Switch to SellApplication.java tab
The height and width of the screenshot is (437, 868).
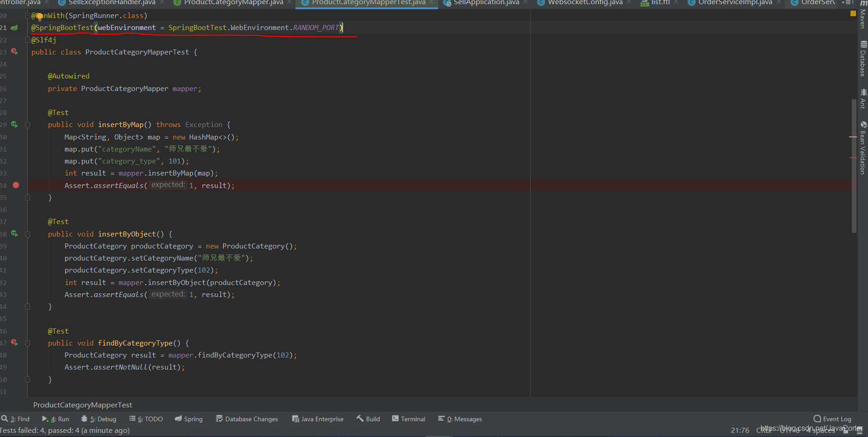486,3
